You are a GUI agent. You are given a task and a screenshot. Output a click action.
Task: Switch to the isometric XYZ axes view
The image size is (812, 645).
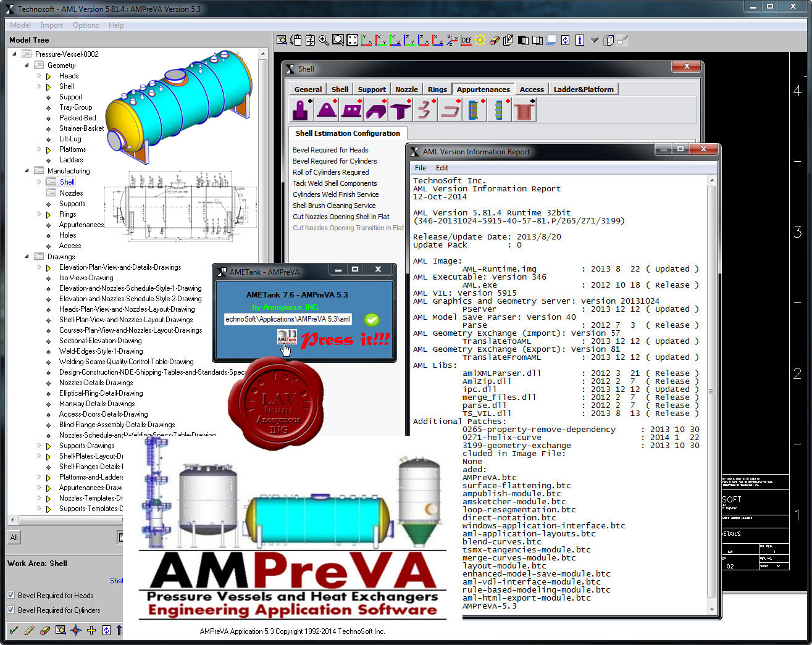452,40
